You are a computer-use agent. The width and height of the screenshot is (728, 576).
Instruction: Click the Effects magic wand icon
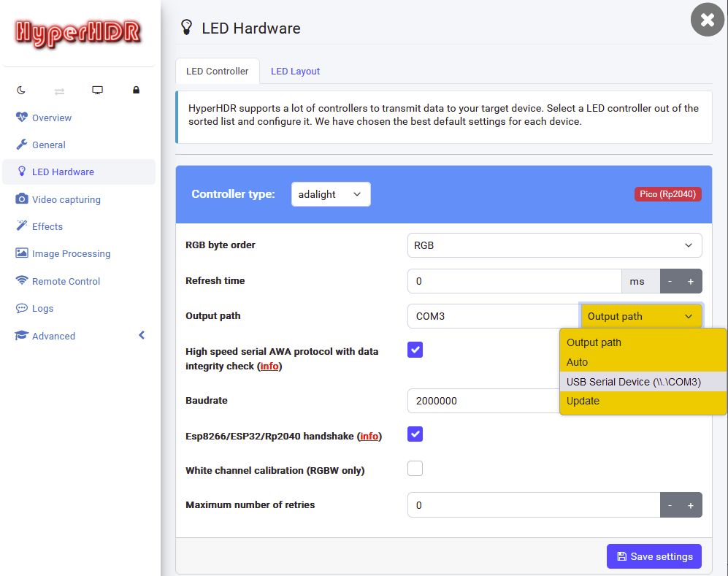click(22, 226)
